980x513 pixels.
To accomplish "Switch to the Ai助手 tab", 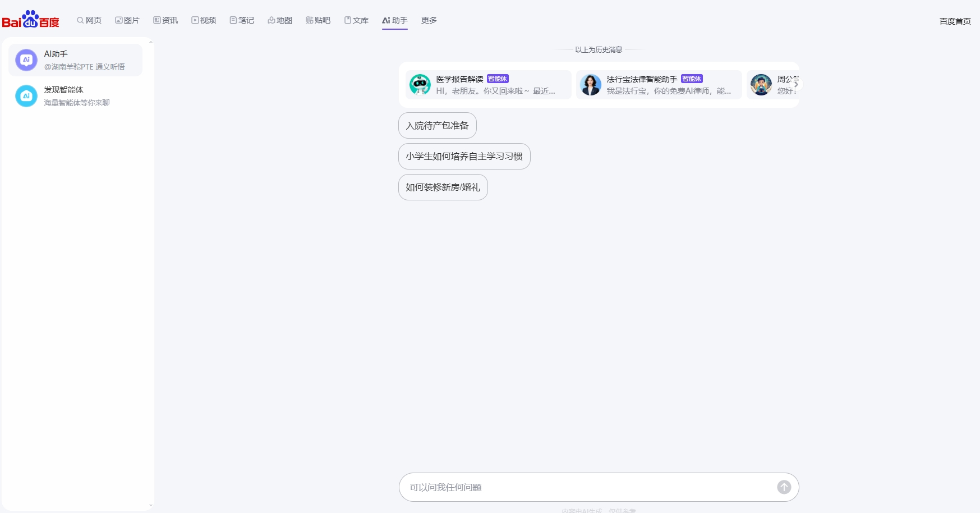I will click(x=394, y=20).
